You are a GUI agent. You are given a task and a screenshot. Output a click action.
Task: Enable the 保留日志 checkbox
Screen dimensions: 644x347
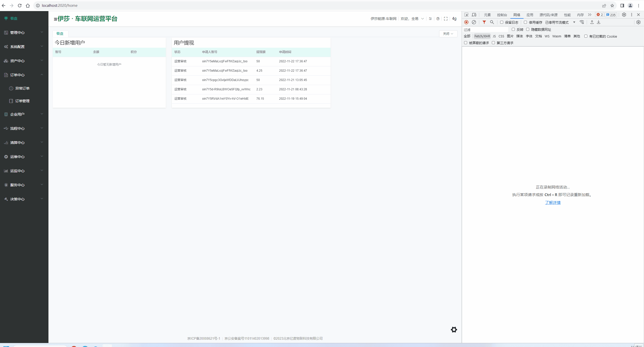click(502, 22)
